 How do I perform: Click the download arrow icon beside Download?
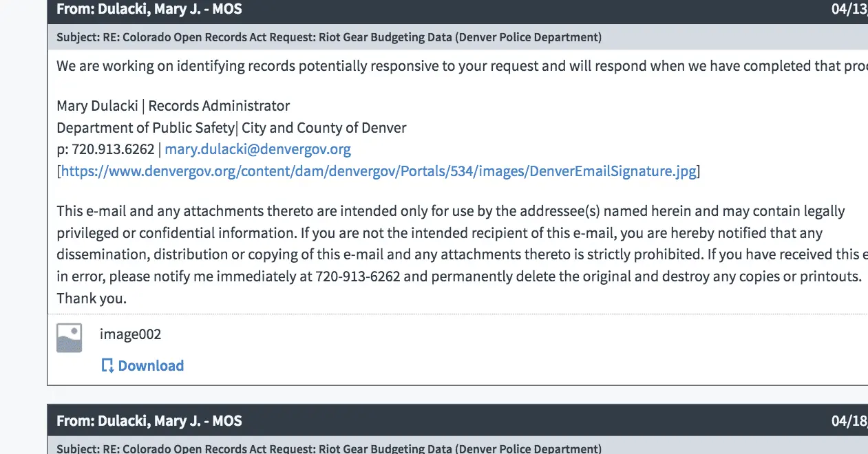(107, 365)
